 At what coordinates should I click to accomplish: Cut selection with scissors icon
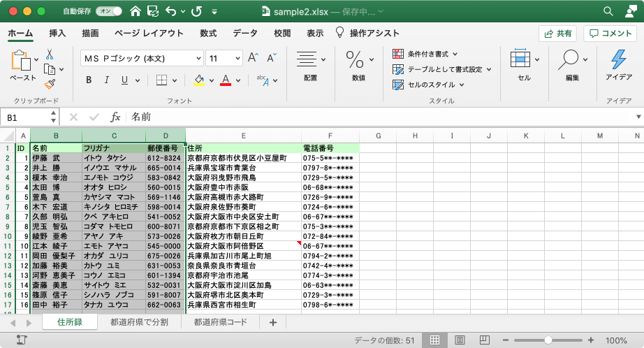click(x=50, y=55)
